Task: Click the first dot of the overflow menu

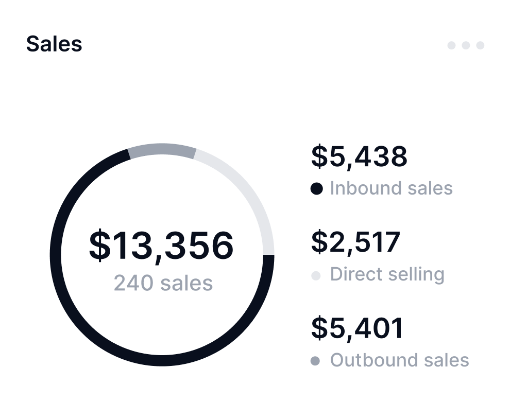Action: [451, 45]
